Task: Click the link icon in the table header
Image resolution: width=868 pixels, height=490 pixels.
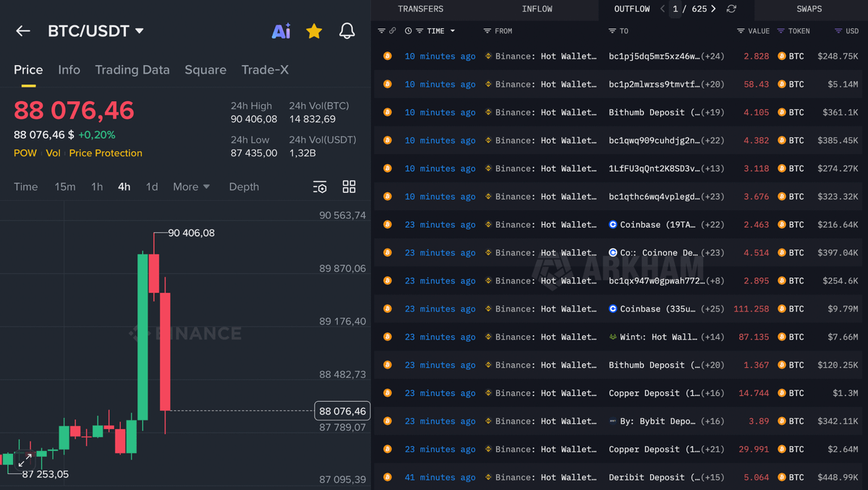Action: 393,31
